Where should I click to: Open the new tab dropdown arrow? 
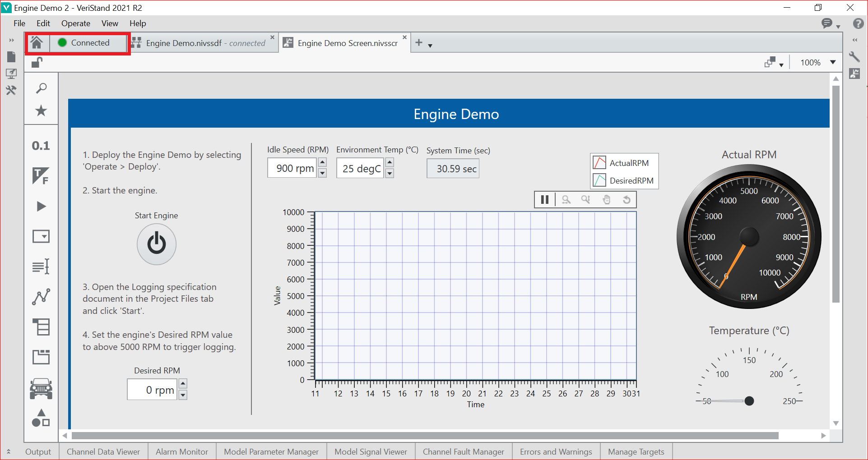point(430,45)
